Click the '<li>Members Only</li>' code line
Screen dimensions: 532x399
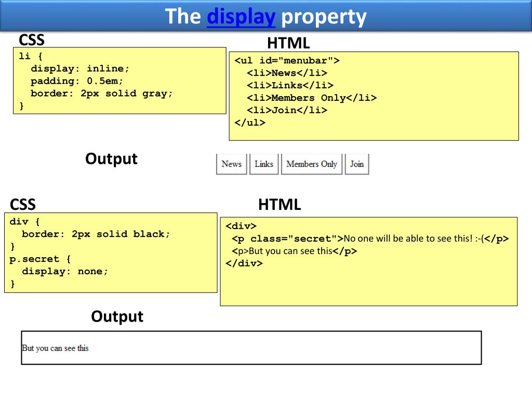(312, 98)
